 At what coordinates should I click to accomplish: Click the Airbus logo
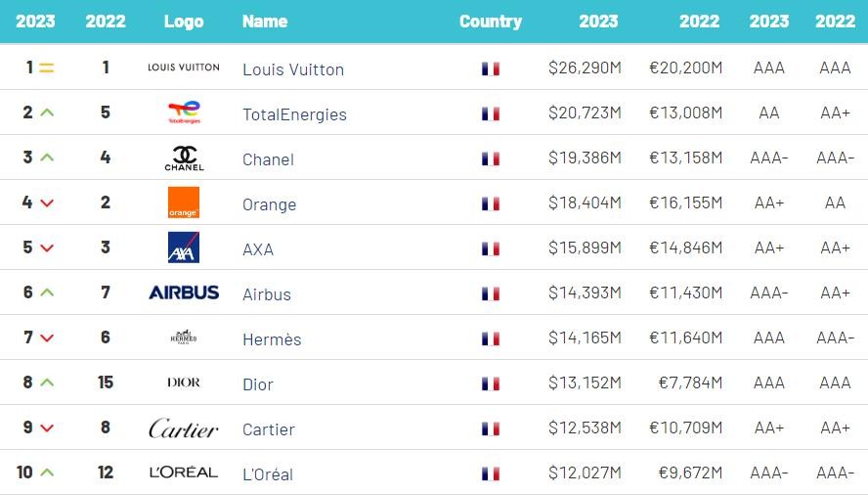point(184,292)
